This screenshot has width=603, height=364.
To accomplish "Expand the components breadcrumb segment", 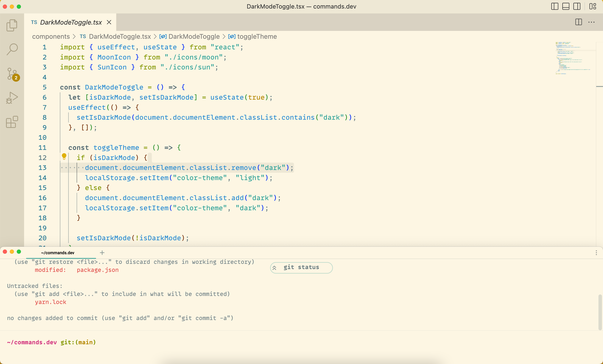I will point(51,36).
